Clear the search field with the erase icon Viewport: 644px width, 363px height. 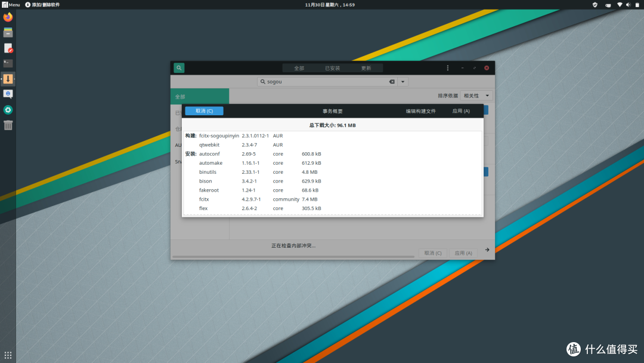[x=392, y=81]
